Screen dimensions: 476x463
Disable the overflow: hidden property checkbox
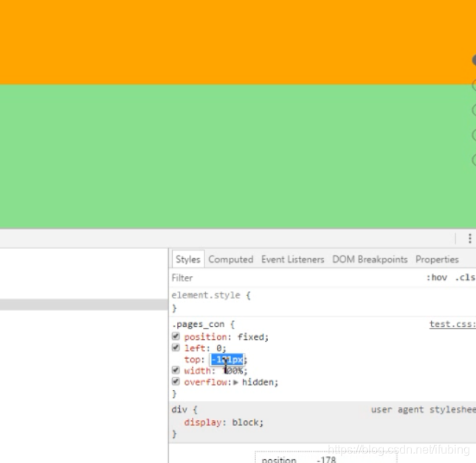[176, 382]
